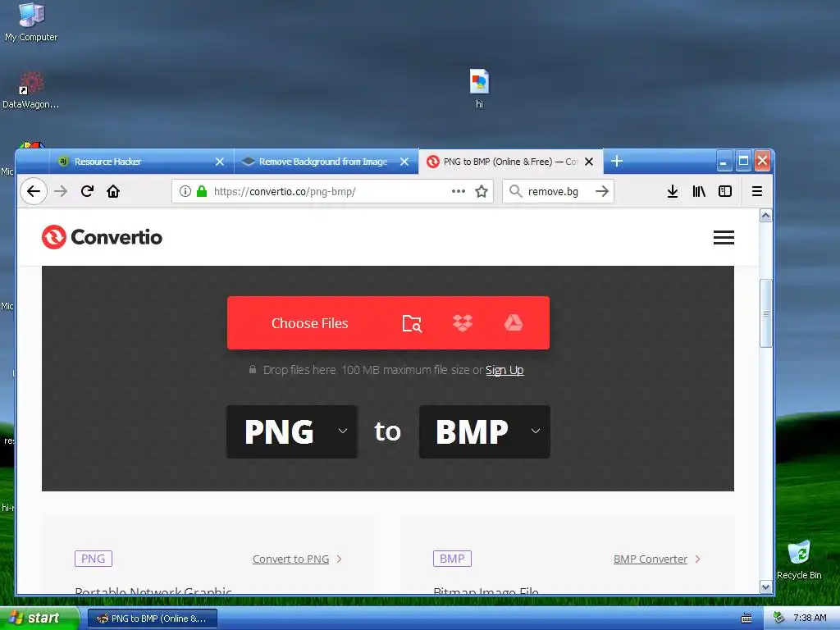840x630 pixels.
Task: Close the PNG to BMP tab
Action: [x=589, y=162]
